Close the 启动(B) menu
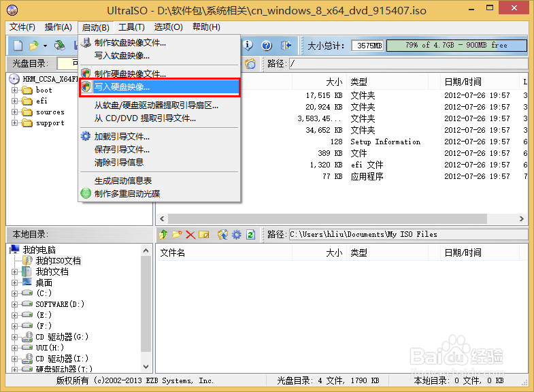The width and height of the screenshot is (534, 392). [96, 27]
